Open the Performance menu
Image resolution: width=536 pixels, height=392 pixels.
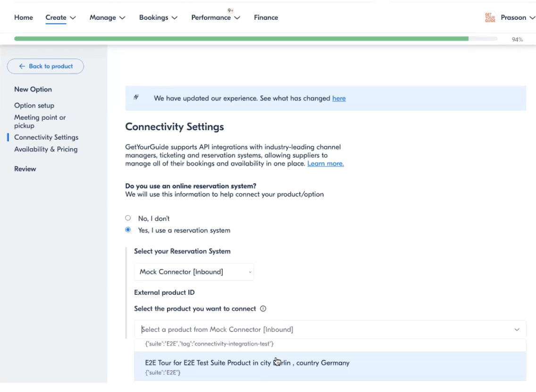point(216,17)
